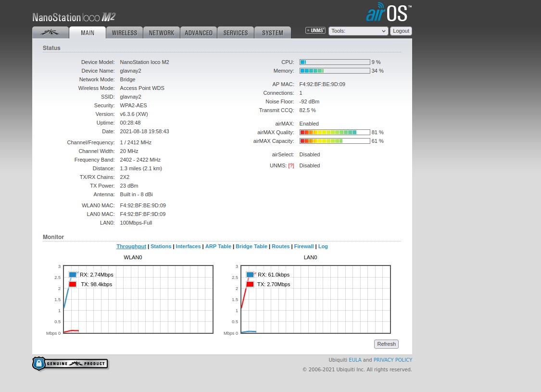Image resolution: width=541 pixels, height=392 pixels.
Task: Click the Refresh button
Action: click(387, 344)
